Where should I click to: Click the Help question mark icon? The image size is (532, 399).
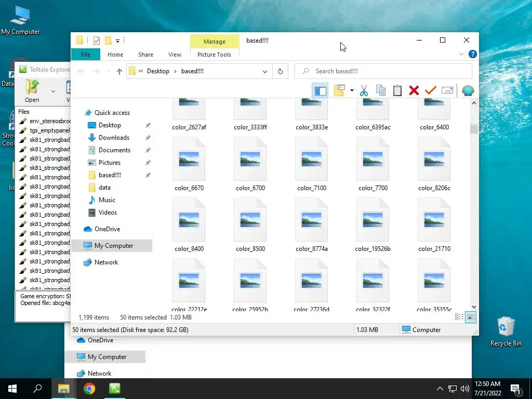[x=472, y=54]
